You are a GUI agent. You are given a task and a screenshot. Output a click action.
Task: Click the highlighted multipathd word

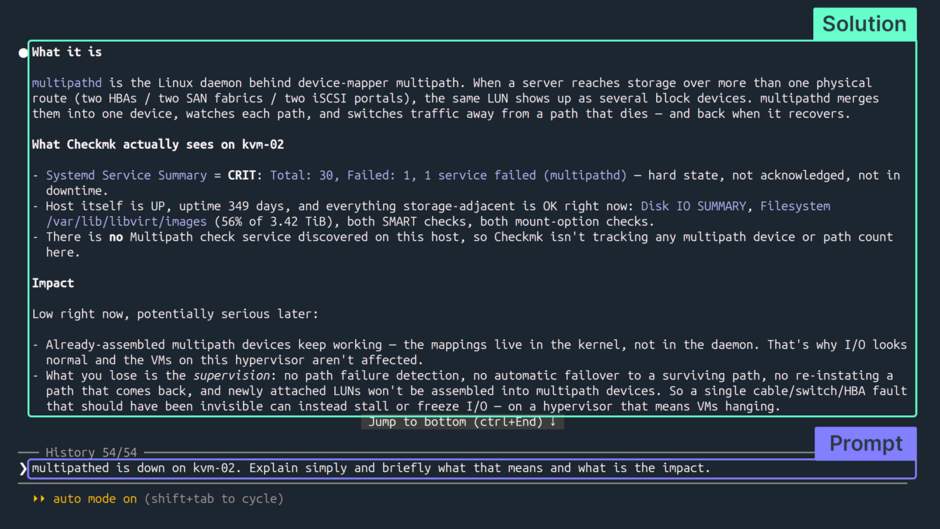(67, 83)
